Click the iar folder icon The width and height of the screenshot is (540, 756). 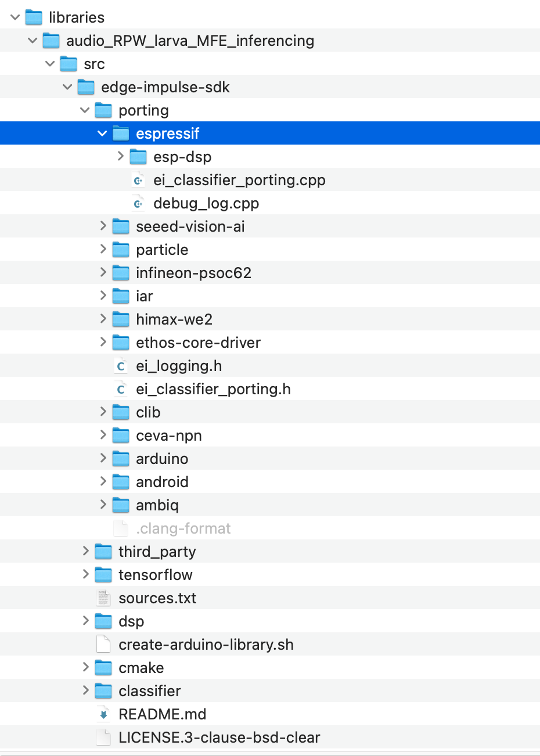click(x=121, y=296)
